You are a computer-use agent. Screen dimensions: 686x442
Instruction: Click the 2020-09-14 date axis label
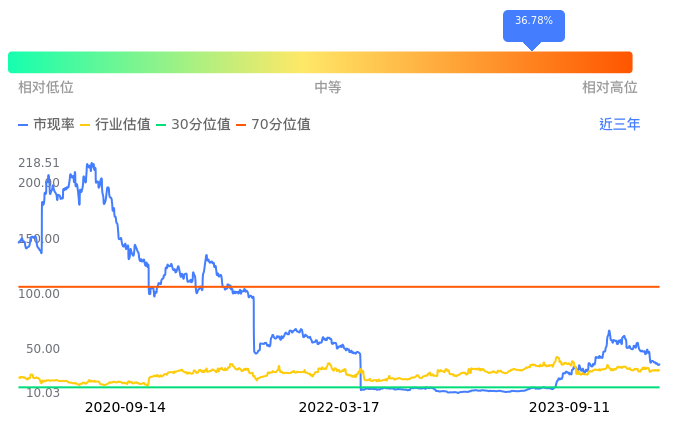click(x=125, y=408)
